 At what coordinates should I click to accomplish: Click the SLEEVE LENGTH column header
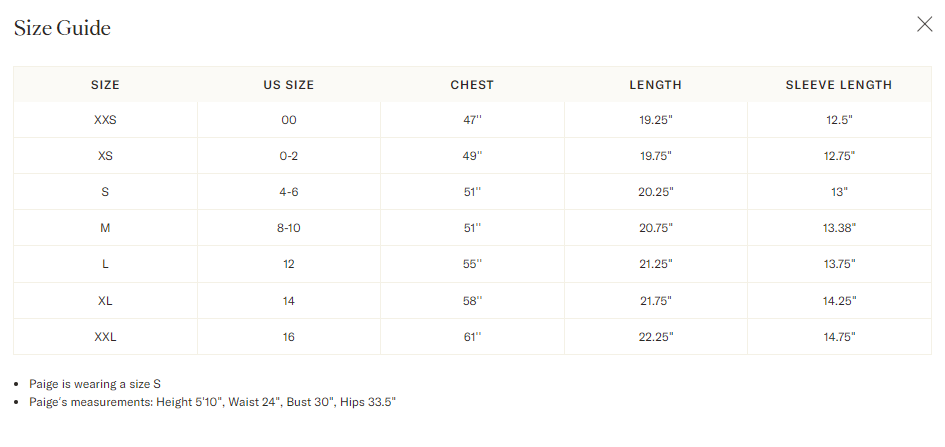[x=839, y=85]
